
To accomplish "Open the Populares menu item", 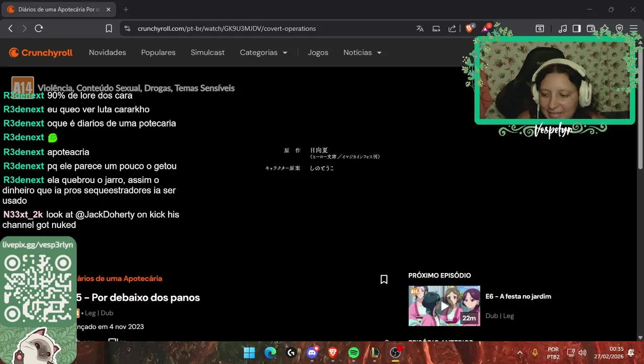I will click(158, 53).
